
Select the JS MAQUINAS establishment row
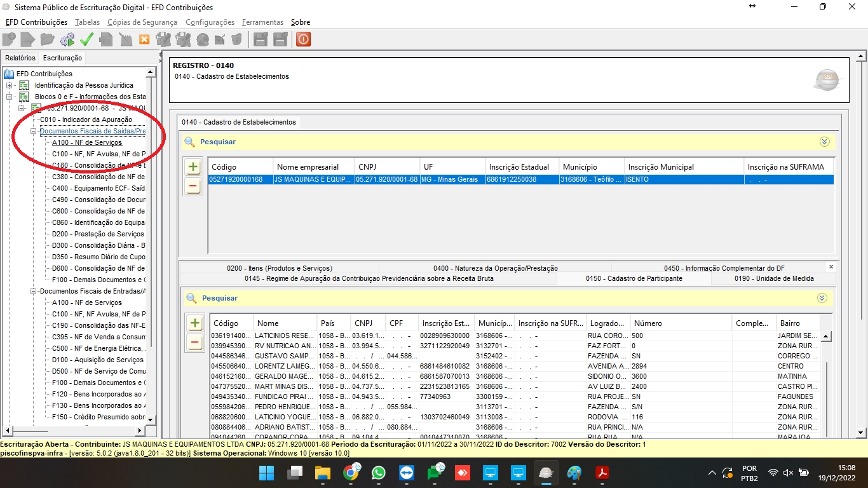pos(445,180)
